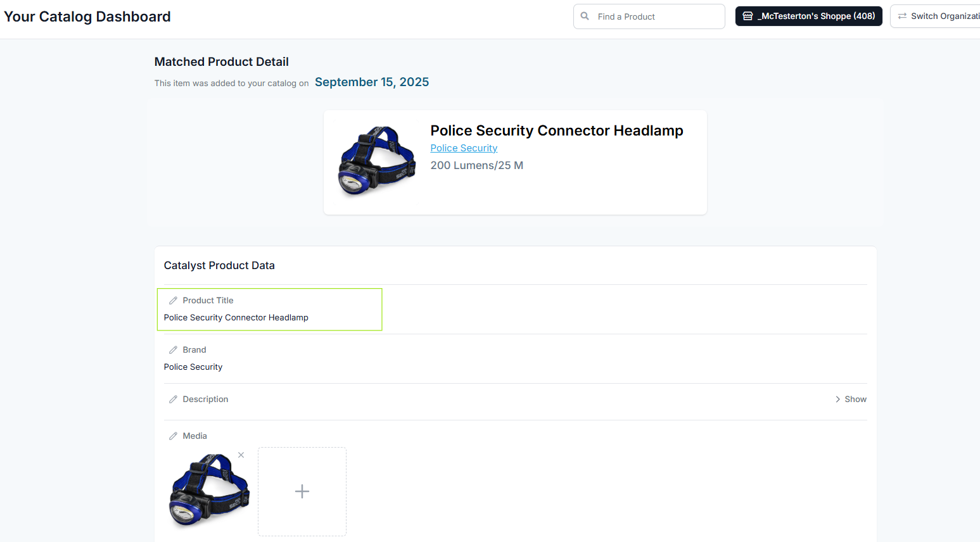
Task: Click the 200 Lumens/25 M text
Action: coord(477,165)
